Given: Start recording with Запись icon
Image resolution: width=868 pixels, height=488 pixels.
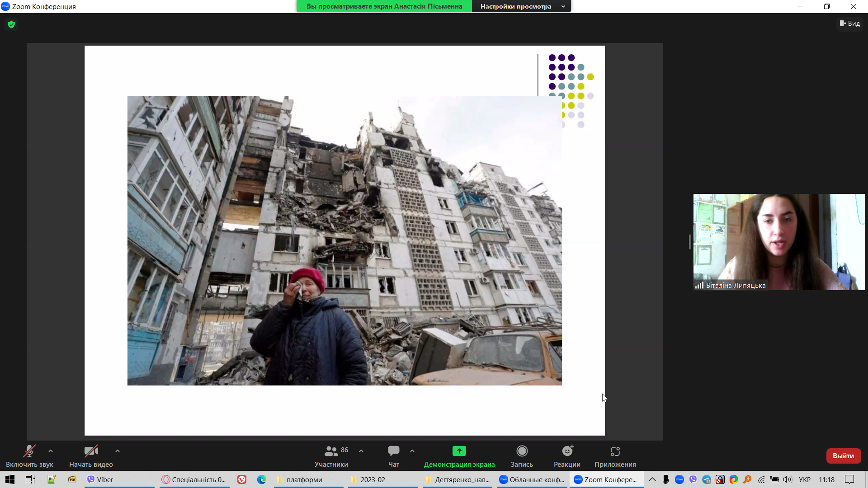Looking at the screenshot, I should pos(522,451).
